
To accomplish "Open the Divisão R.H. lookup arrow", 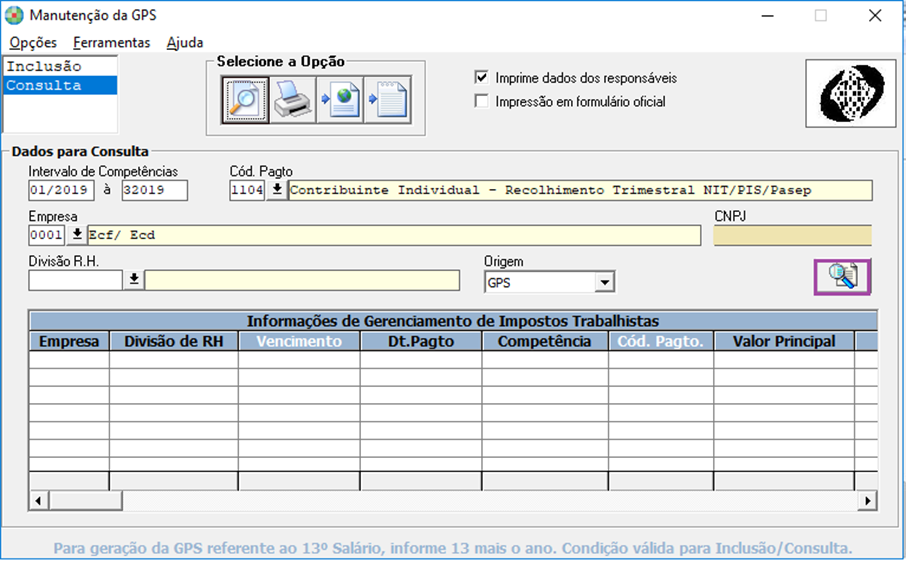I will [x=134, y=280].
